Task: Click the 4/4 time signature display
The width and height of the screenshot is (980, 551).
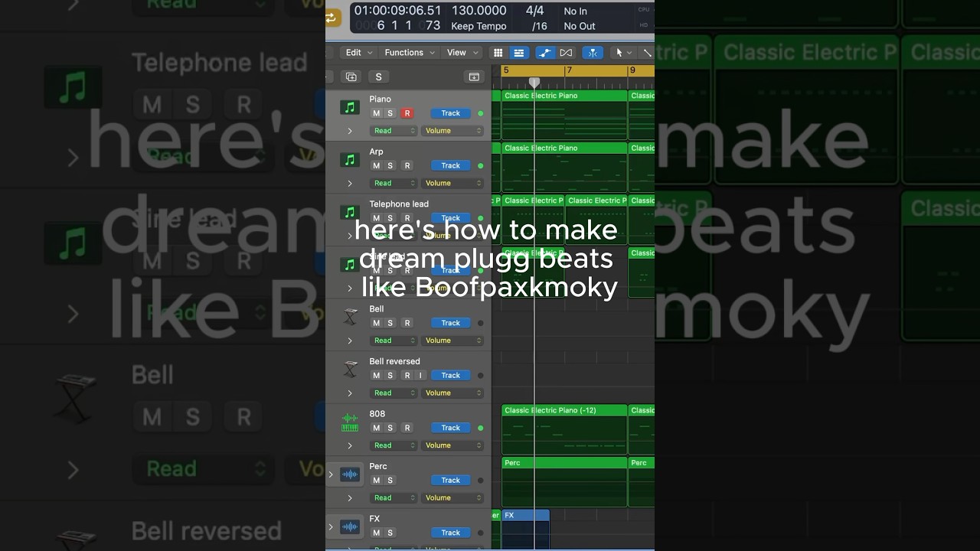Action: click(534, 11)
